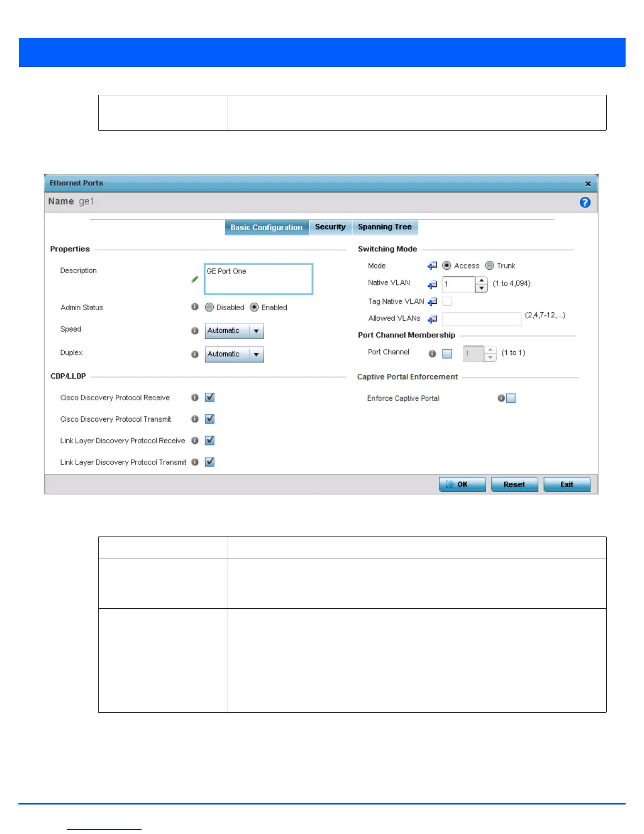Click the Native VLAN number field
644x834 pixels.
pos(459,284)
